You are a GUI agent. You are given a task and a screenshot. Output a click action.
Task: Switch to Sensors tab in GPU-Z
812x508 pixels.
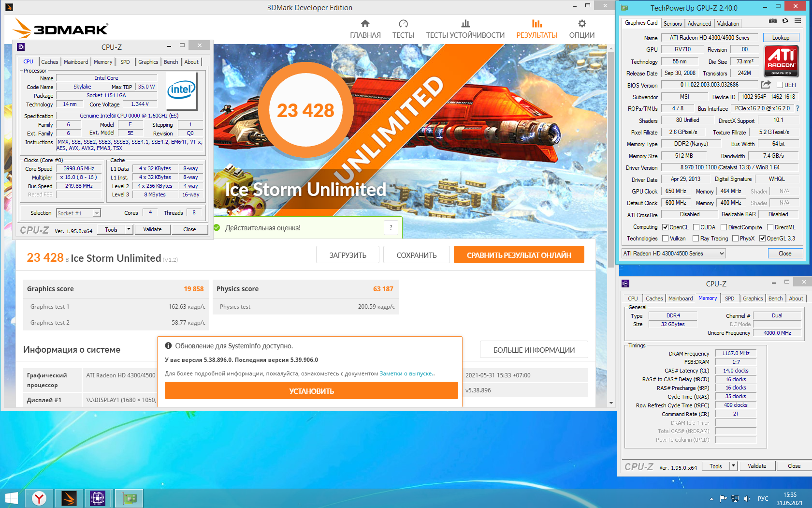coord(672,24)
